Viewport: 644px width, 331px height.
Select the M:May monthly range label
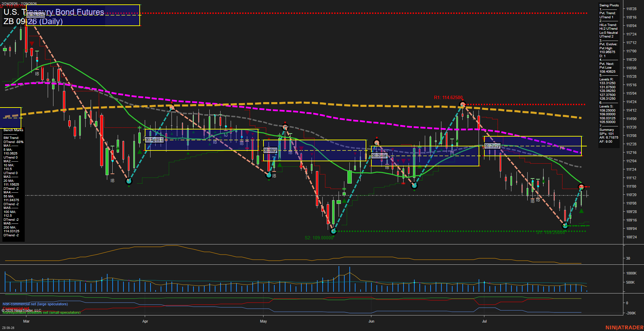coord(270,150)
